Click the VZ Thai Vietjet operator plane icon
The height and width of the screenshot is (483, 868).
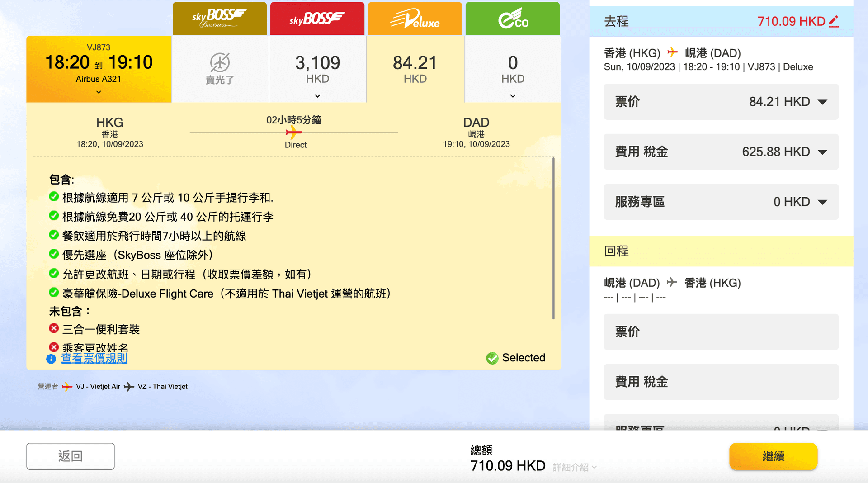point(129,387)
